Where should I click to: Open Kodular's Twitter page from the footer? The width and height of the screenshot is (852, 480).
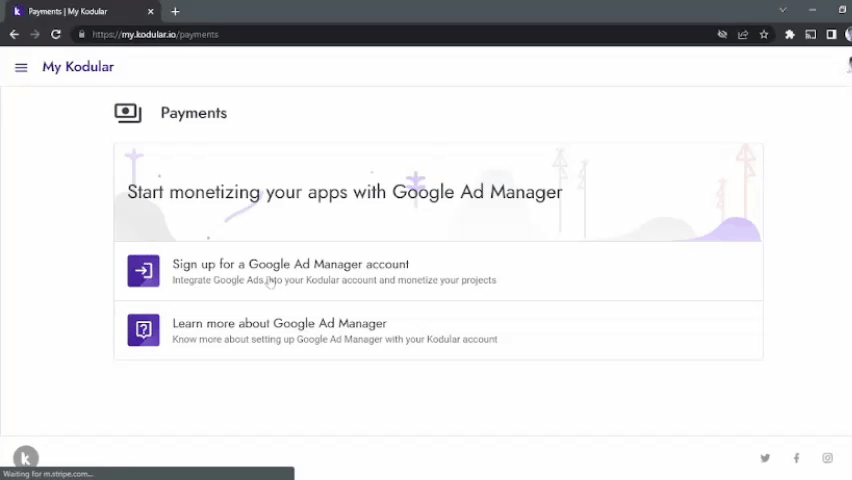pyautogui.click(x=765, y=458)
